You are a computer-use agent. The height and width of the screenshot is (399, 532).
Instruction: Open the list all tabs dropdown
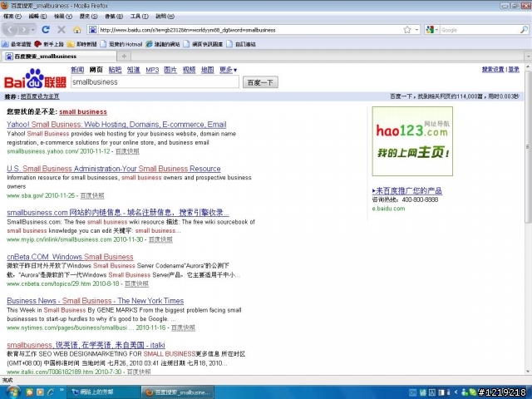[x=528, y=56]
